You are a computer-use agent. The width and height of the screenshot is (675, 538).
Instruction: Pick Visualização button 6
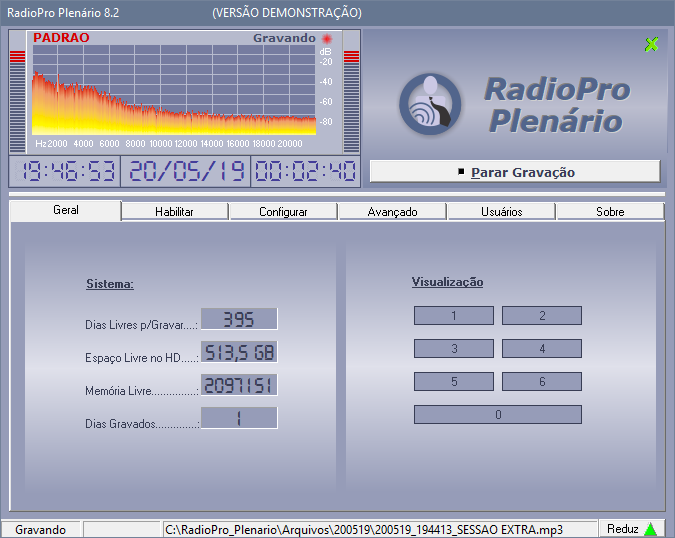542,382
